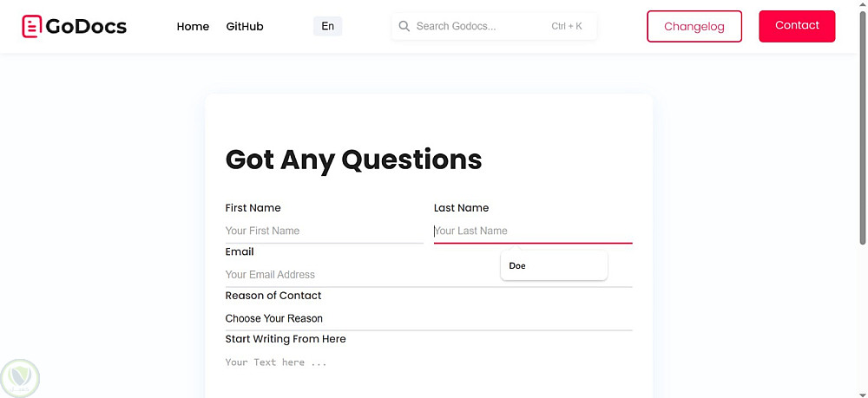Focus the Search Godocs input
The height and width of the screenshot is (398, 868).
(477, 26)
